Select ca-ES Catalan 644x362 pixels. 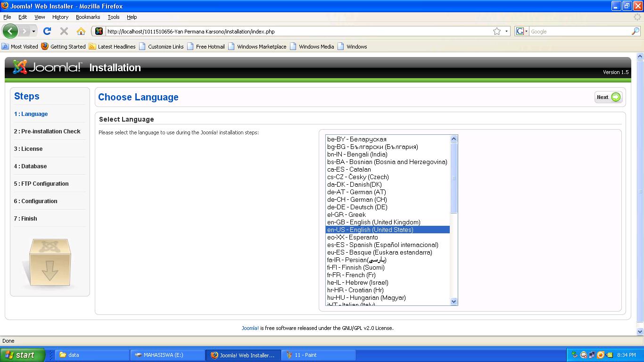pos(388,169)
